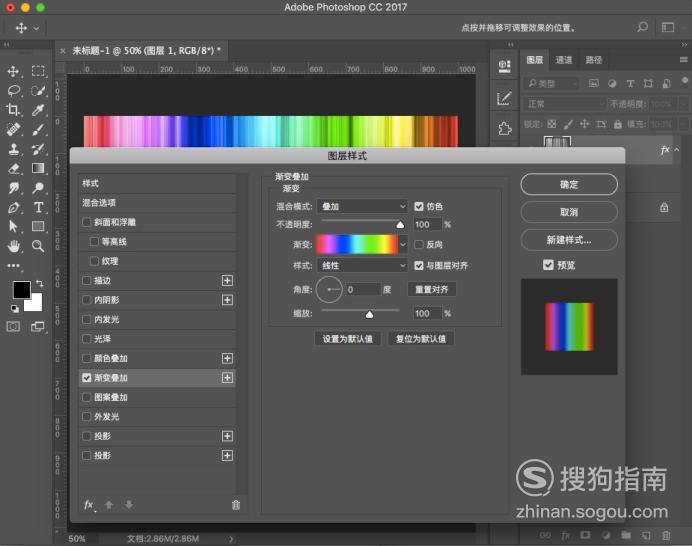Toggle Quick Mask mode icon

point(13,327)
